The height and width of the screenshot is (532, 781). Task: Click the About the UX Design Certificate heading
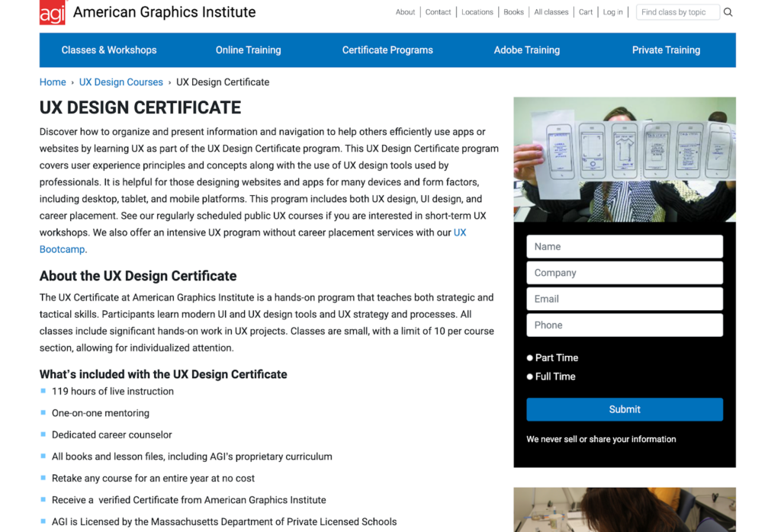pyautogui.click(x=138, y=276)
